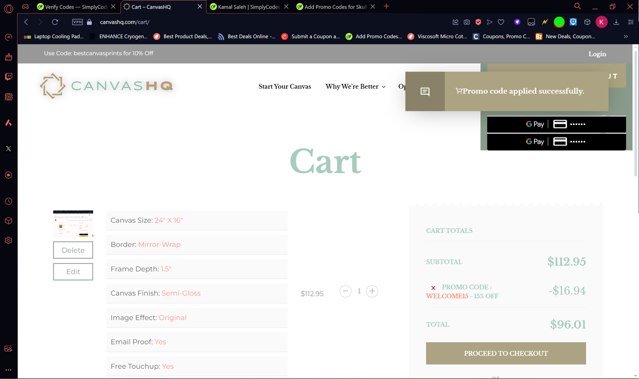View site security lock info

89,22
